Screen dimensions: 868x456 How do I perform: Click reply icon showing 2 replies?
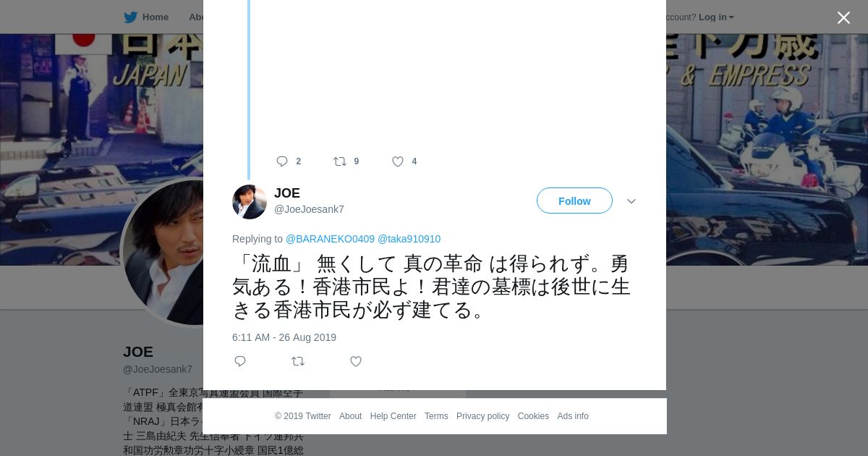[282, 161]
